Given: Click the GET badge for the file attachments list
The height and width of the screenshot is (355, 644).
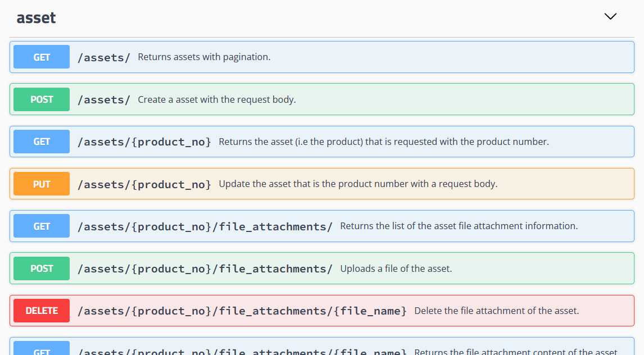Looking at the screenshot, I should (x=42, y=226).
